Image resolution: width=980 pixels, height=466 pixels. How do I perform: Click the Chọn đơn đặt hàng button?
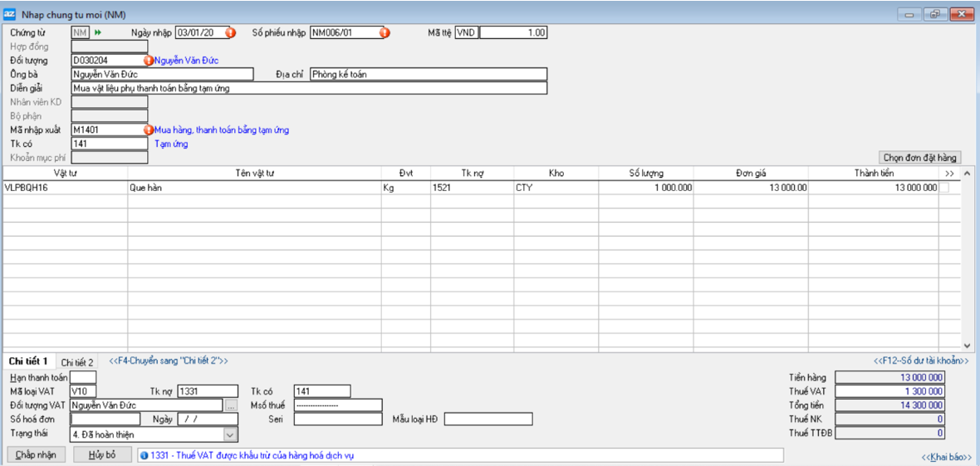[x=919, y=157]
